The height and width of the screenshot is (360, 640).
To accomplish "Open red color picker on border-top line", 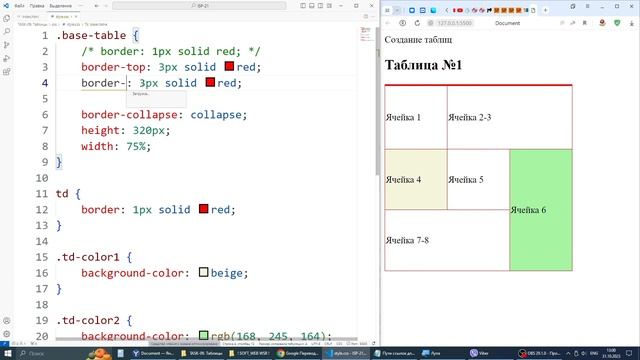I will coord(229,66).
